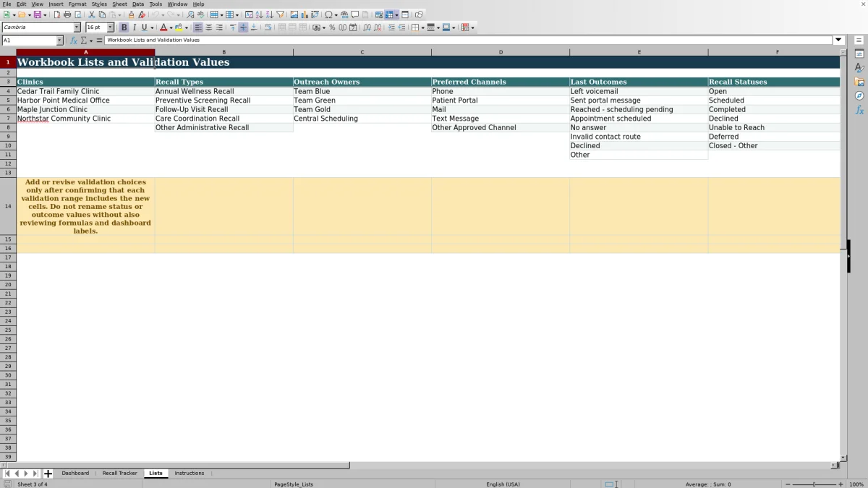Click the formula input line
Screen dimensions: 868x488
469,40
